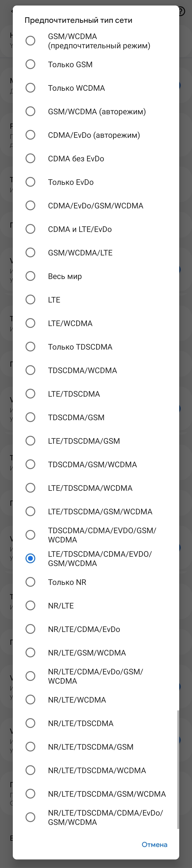Pick the 'LTE/WCDMA' radio button
This screenshot has width=192, height=868.
(30, 323)
